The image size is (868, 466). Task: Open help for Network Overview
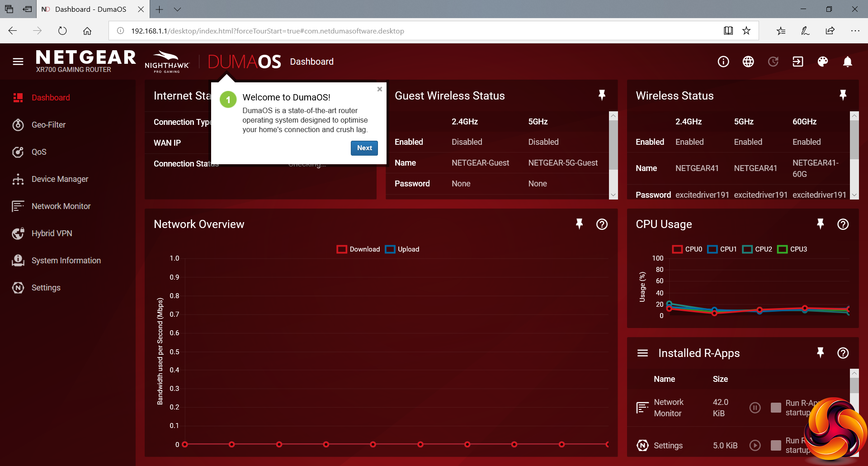pos(602,224)
